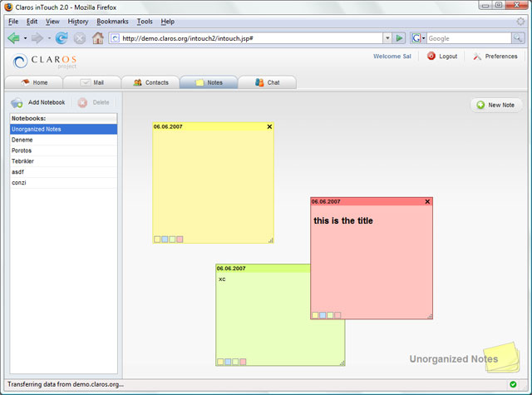This screenshot has width=532, height=395.
Task: Select the Porotos notebook in the list
Action: pos(22,151)
